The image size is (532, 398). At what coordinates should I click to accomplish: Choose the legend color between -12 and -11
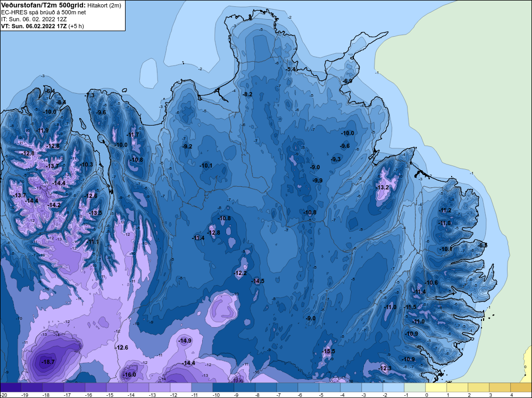pos(181,387)
